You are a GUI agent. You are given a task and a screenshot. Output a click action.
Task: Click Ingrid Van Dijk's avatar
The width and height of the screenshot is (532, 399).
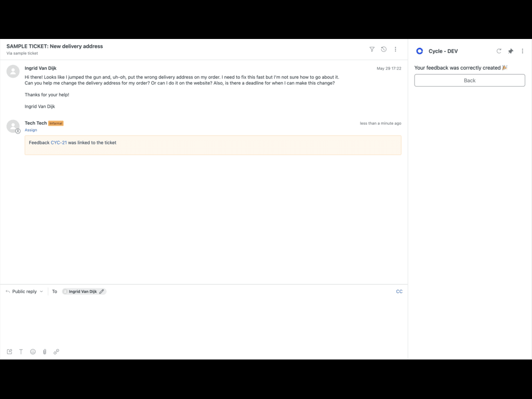[x=13, y=71]
